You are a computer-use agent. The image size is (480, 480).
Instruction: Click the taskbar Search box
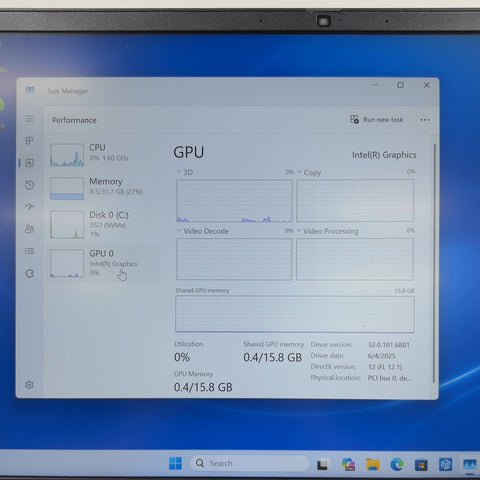[x=249, y=463]
